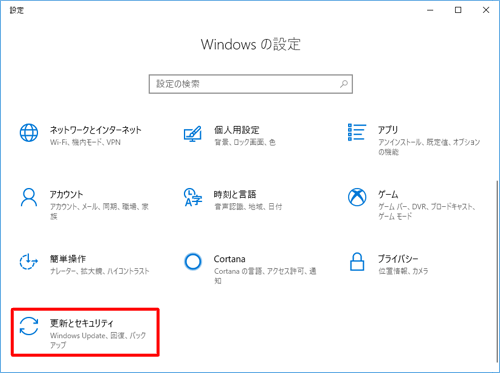Image resolution: width=500 pixels, height=373 pixels.
Task: Click into the 設定の検索 search field
Action: [251, 84]
